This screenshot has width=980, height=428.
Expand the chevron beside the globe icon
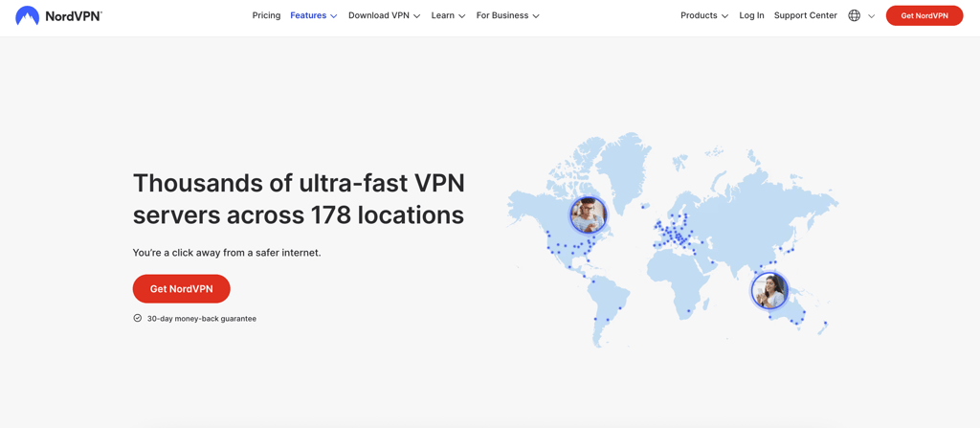click(x=871, y=16)
